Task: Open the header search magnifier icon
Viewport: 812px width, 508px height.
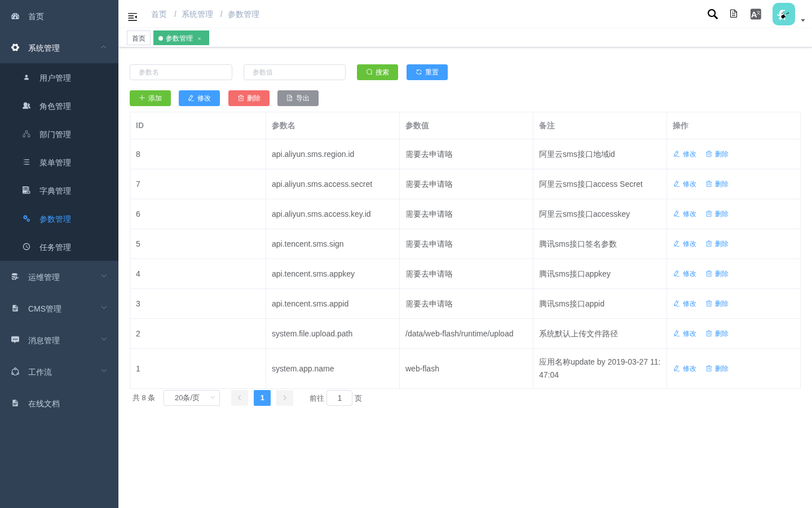Action: pos(713,14)
